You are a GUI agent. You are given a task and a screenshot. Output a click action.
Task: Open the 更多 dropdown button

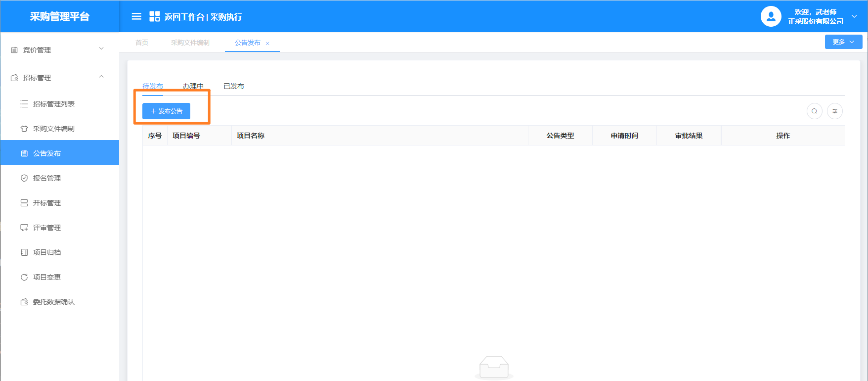point(843,42)
